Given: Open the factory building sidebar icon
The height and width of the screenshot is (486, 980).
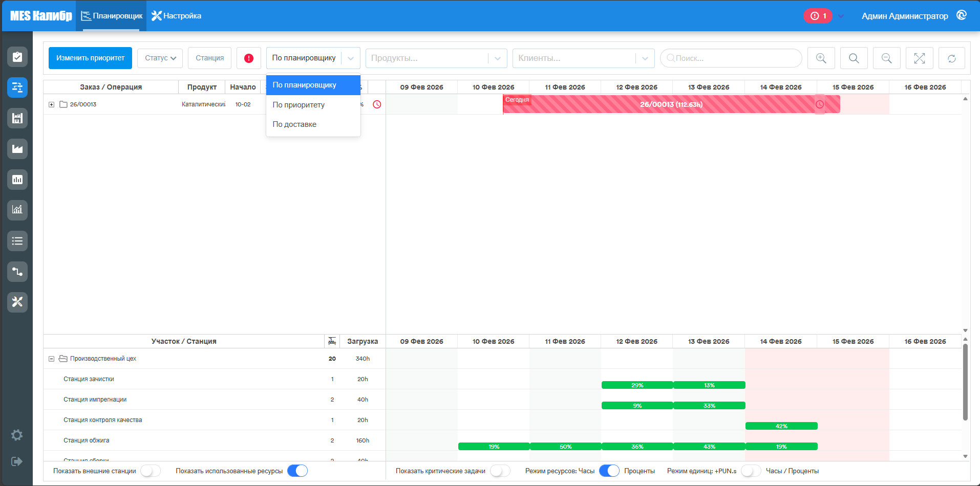Looking at the screenshot, I should point(17,118).
